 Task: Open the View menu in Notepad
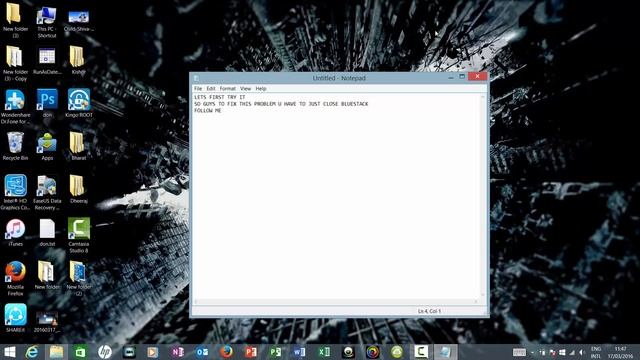click(x=245, y=89)
